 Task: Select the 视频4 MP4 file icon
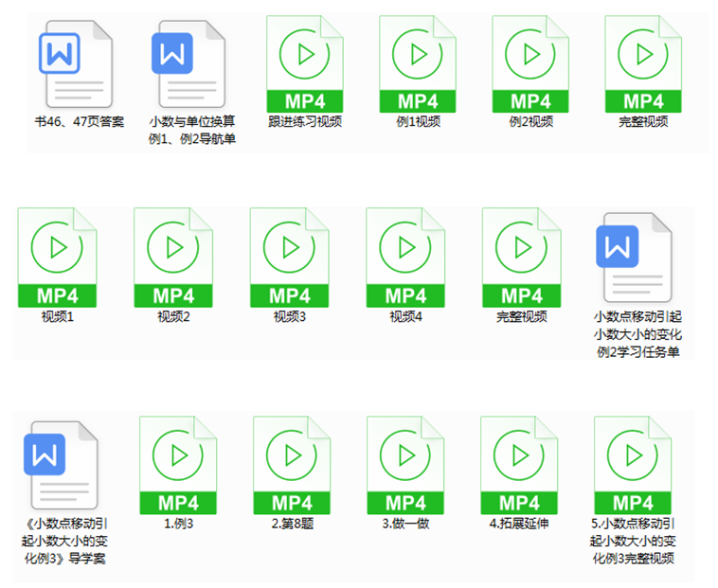405,258
